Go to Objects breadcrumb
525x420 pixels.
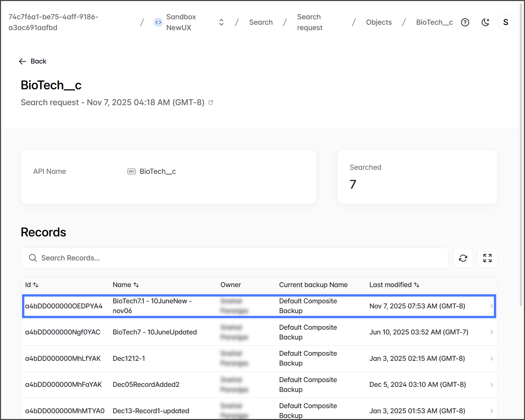(379, 22)
